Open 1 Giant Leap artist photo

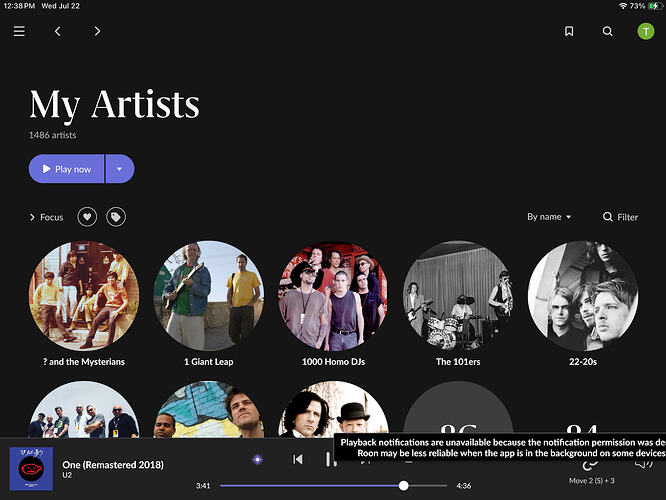coord(209,296)
